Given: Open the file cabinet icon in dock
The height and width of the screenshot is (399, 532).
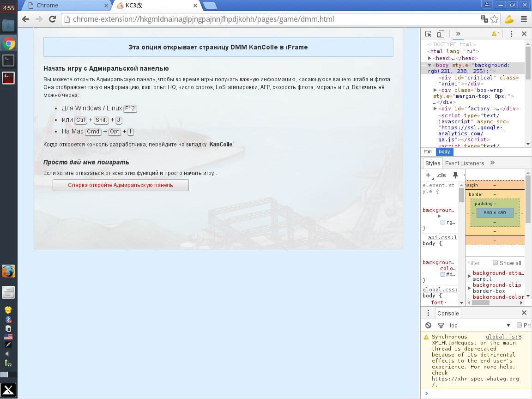Looking at the screenshot, I should tap(8, 292).
